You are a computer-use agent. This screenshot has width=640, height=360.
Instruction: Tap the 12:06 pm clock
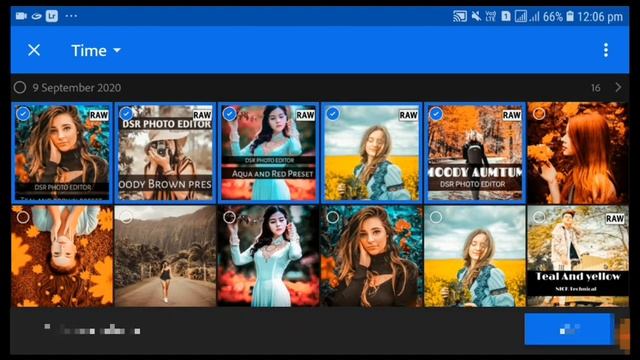pyautogui.click(x=600, y=17)
